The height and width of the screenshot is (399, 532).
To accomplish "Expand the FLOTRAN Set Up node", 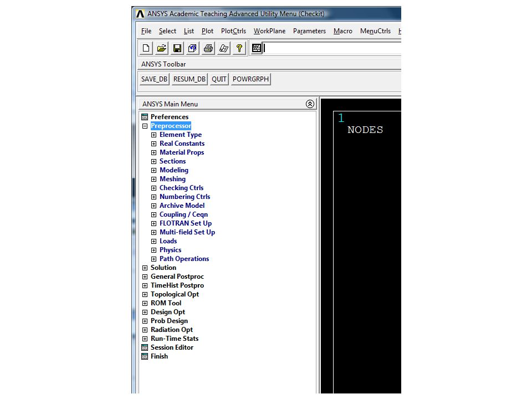I will tap(154, 223).
